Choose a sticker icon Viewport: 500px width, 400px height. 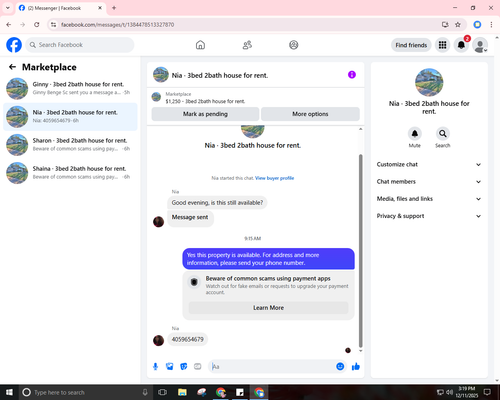point(184,367)
